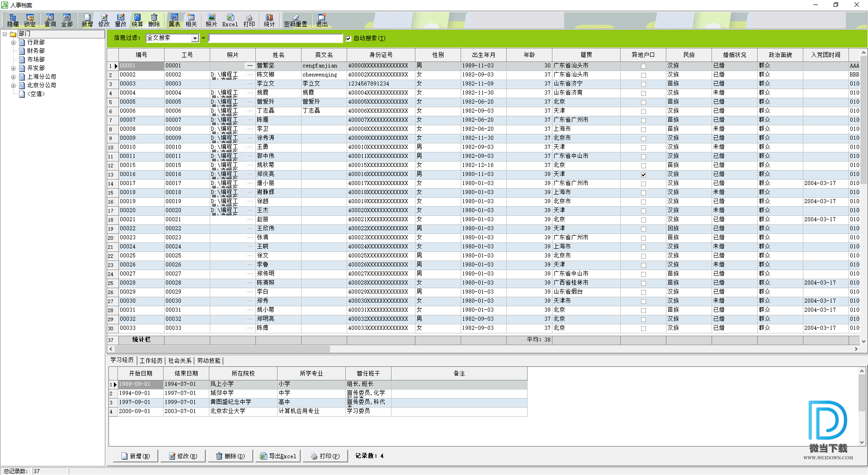This screenshot has width=868, height=475.
Task: Show all records with 全部 icon
Action: tap(67, 20)
